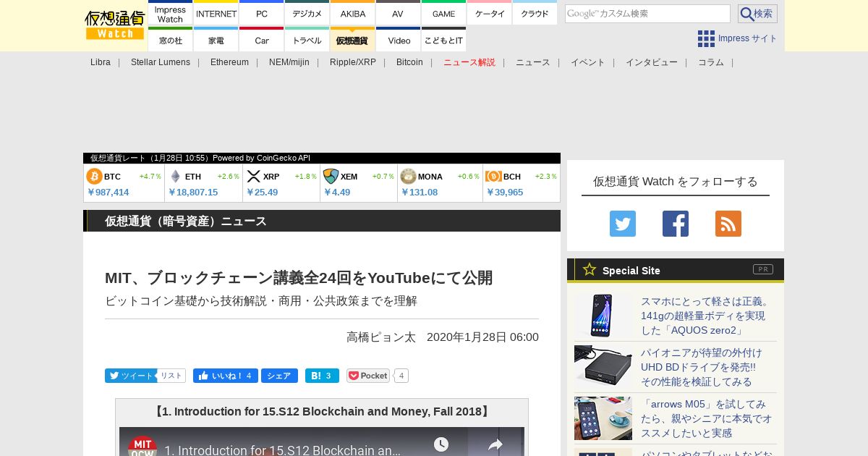The width and height of the screenshot is (868, 456).
Task: Open the Impress サイト link
Action: pos(747,38)
